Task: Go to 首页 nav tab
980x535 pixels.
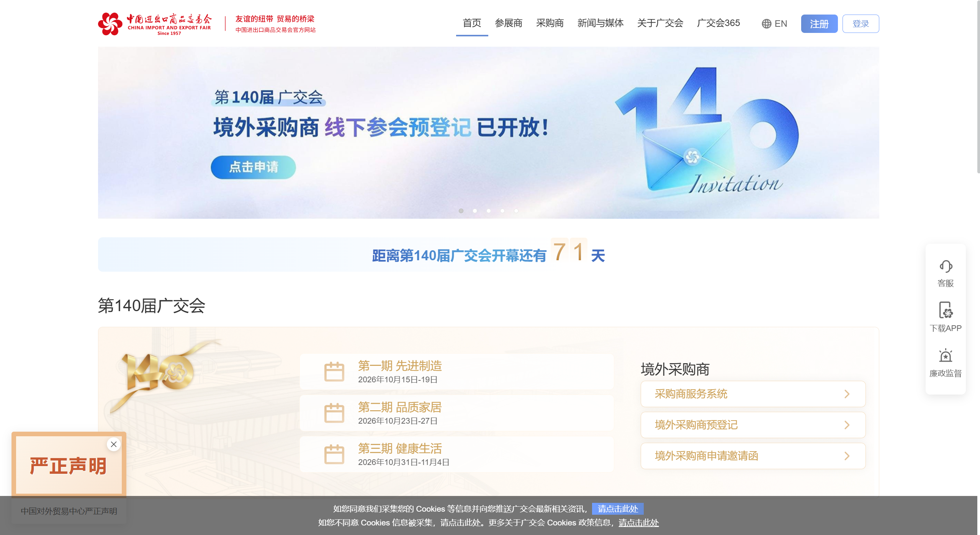Action: coord(472,23)
